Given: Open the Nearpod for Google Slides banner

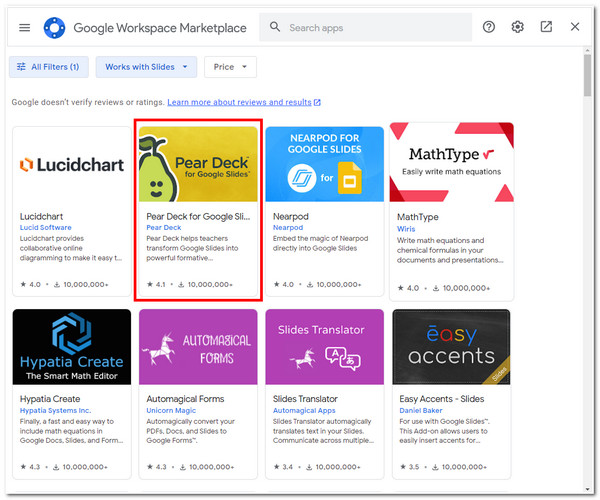Looking at the screenshot, I should [324, 164].
